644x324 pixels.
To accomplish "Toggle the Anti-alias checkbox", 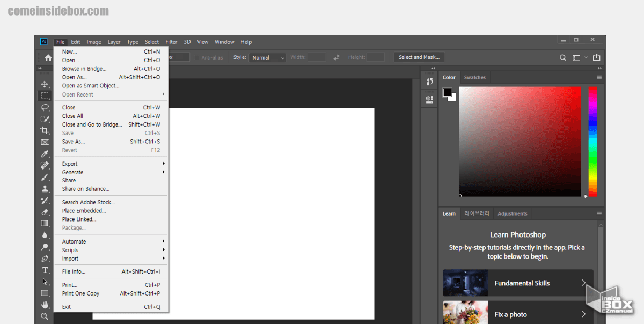I will [x=197, y=57].
